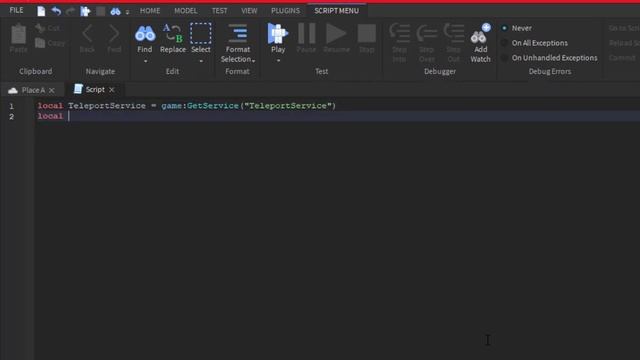The image size is (640, 360).
Task: Open the TEST ribbon tab
Action: [219, 11]
